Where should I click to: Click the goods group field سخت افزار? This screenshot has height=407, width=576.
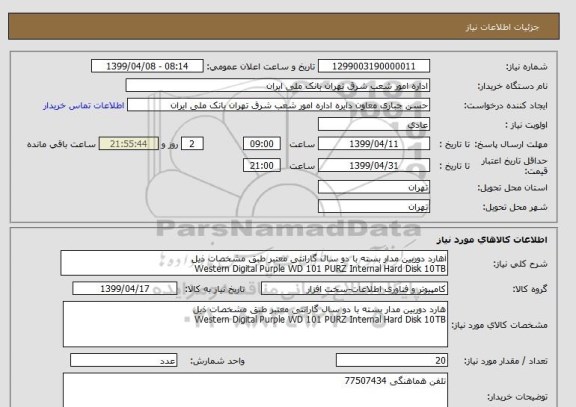(x=354, y=289)
